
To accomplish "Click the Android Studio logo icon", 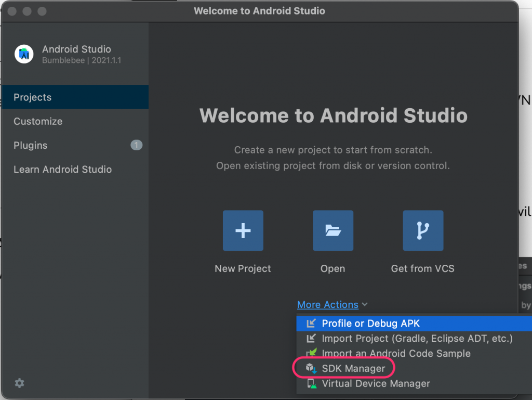I will point(24,54).
